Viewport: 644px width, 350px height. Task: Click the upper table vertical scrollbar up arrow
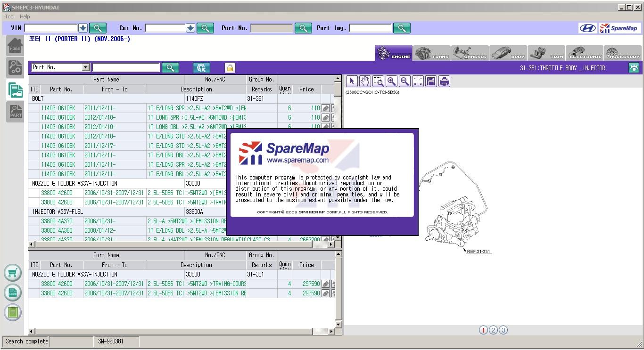pyautogui.click(x=338, y=79)
